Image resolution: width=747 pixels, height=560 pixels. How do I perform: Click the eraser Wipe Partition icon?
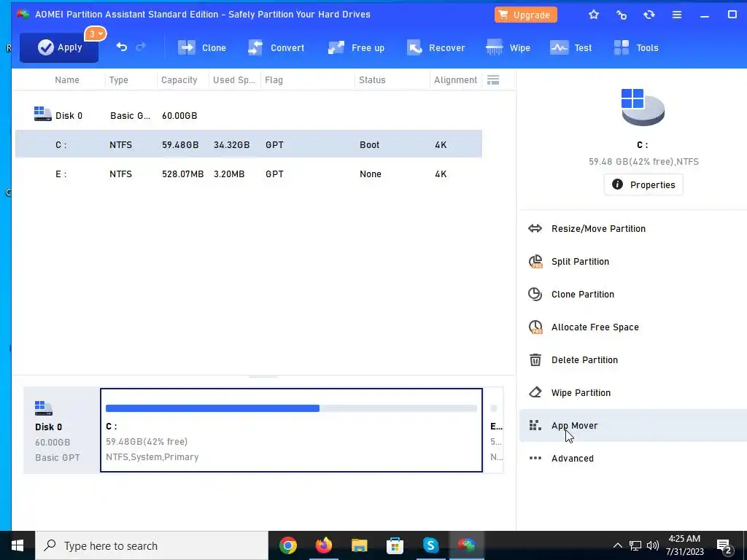535,392
